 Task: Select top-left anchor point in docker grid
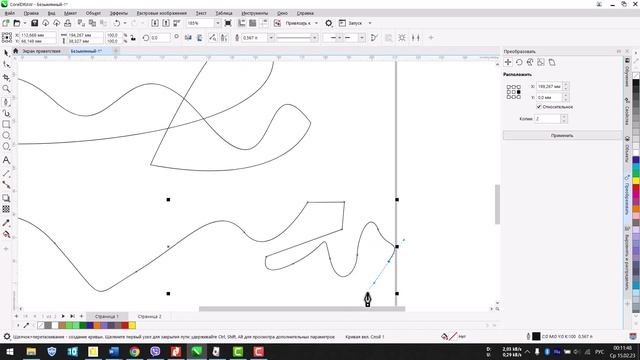[x=509, y=87]
